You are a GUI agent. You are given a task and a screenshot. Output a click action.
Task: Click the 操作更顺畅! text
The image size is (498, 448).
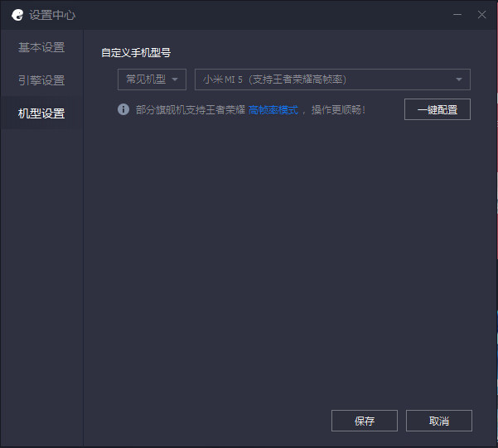338,110
